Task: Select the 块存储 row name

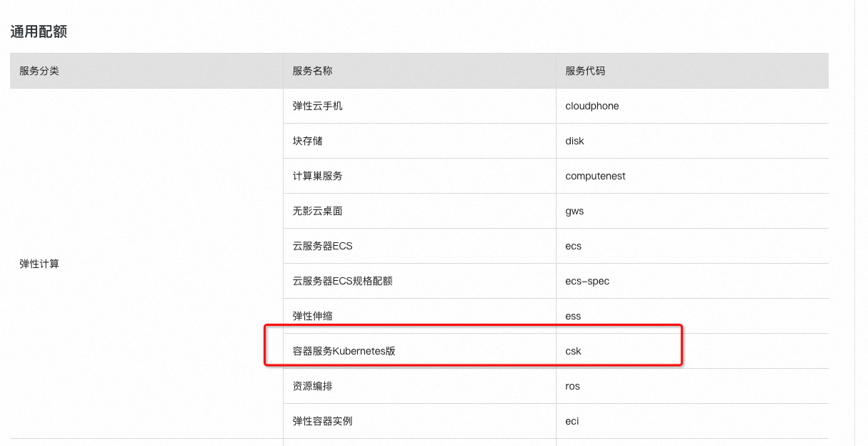Action: tap(307, 141)
